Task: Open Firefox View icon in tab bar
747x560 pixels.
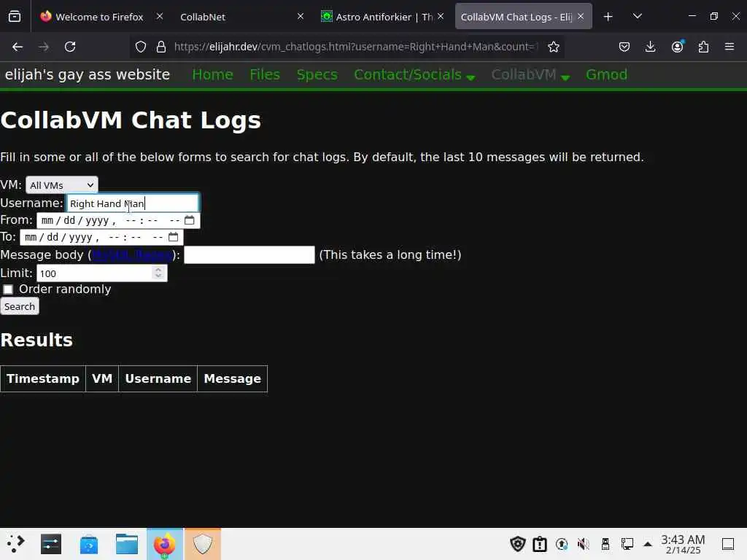Action: click(x=15, y=17)
